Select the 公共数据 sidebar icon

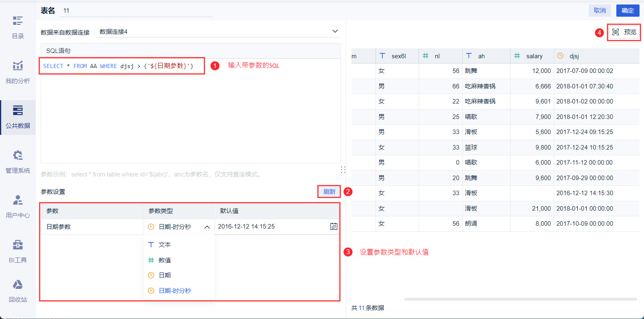pyautogui.click(x=18, y=110)
